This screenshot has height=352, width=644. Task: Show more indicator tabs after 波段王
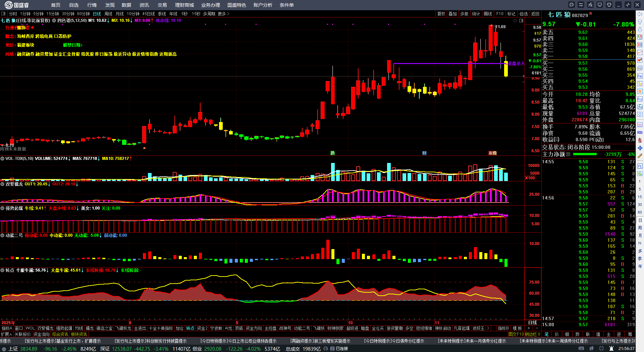[x=488, y=328]
